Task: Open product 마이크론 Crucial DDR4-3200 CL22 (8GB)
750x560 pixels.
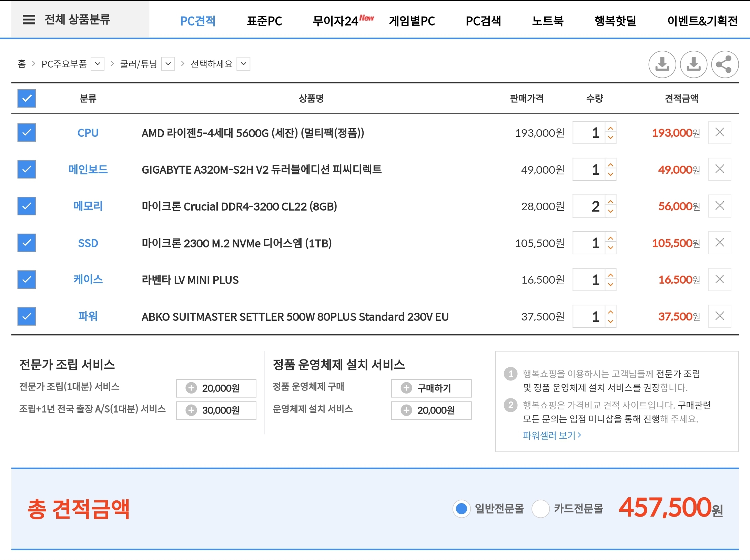Action: tap(239, 206)
